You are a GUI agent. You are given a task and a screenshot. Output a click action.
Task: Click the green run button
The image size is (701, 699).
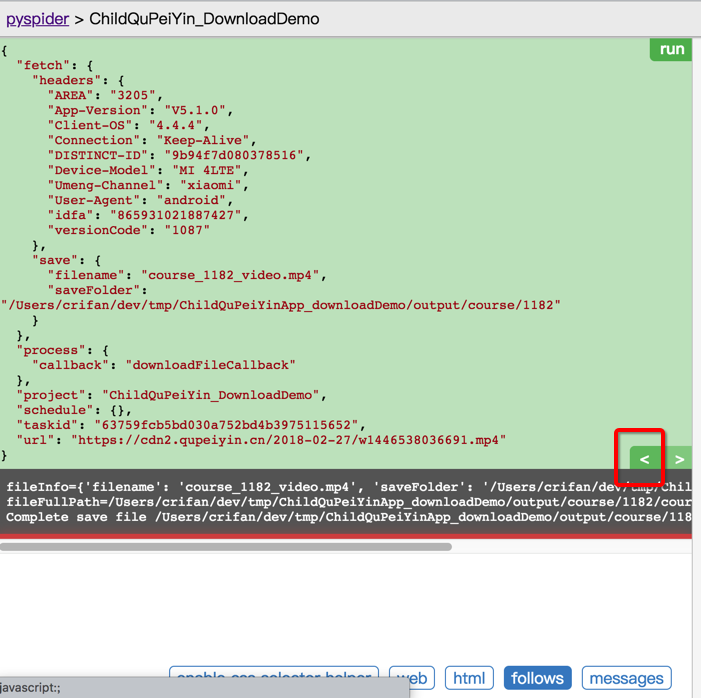tap(671, 49)
